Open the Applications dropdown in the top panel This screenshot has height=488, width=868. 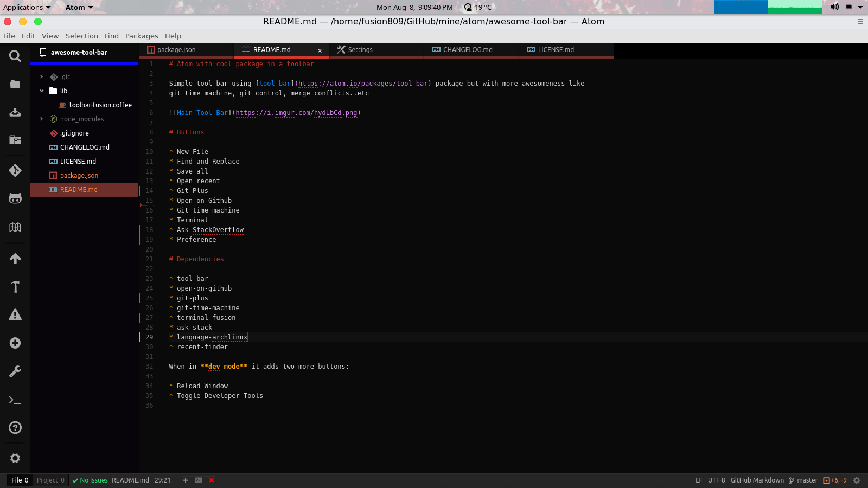click(27, 7)
